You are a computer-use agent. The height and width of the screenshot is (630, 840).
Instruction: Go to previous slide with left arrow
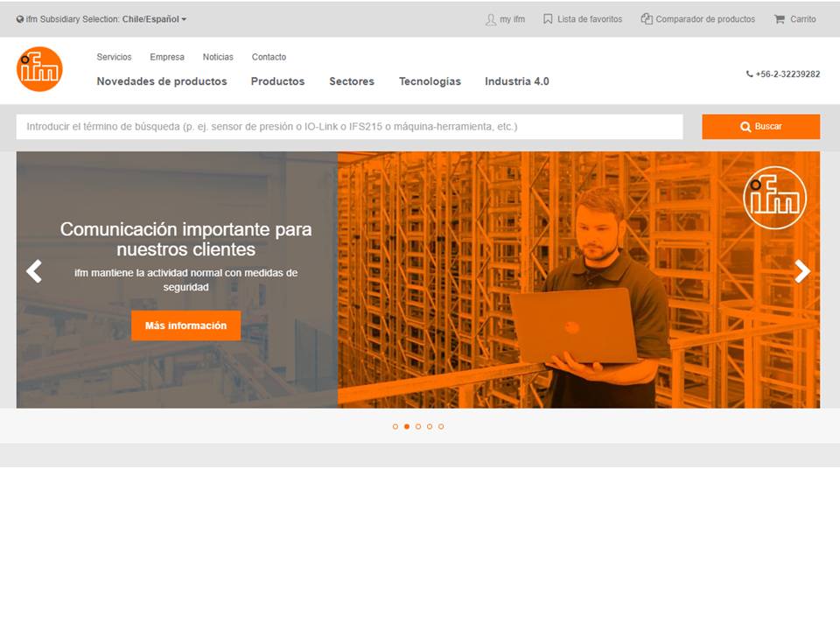[x=34, y=271]
